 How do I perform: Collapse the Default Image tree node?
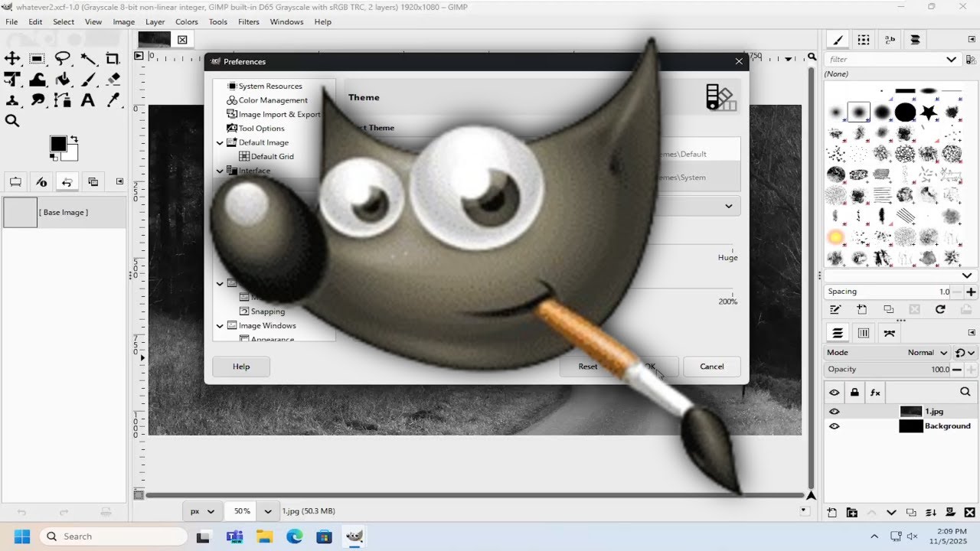point(220,142)
